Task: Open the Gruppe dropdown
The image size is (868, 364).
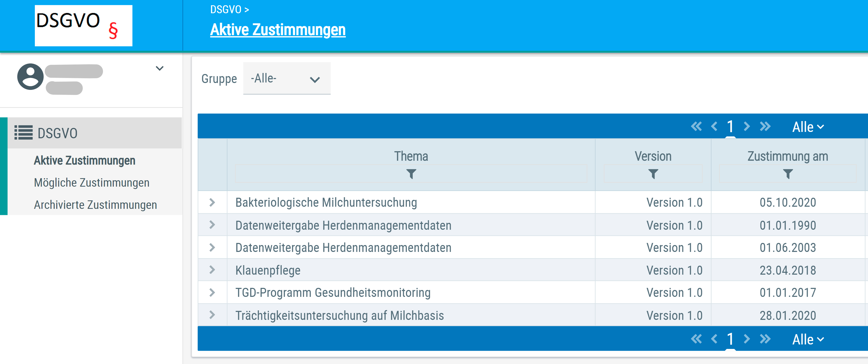Action: pyautogui.click(x=286, y=79)
